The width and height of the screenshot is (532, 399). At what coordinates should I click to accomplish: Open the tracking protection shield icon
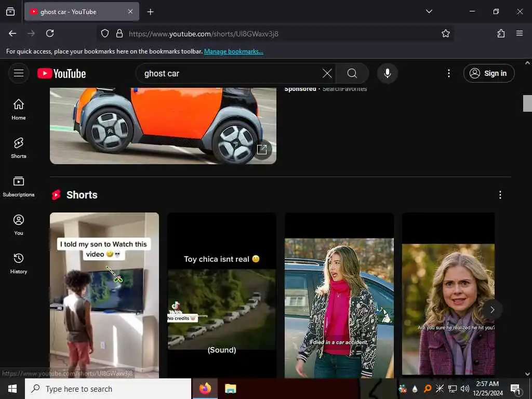[x=105, y=33]
